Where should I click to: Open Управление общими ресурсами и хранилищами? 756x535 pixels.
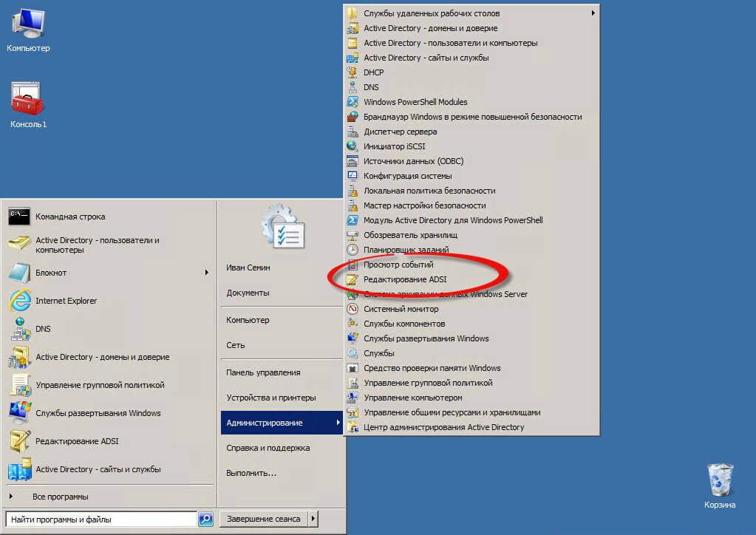[x=471, y=412]
